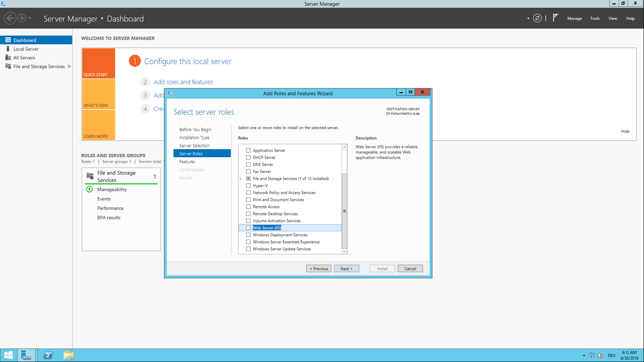644x362 pixels.
Task: Click the Previous button in wizard
Action: [x=319, y=269]
